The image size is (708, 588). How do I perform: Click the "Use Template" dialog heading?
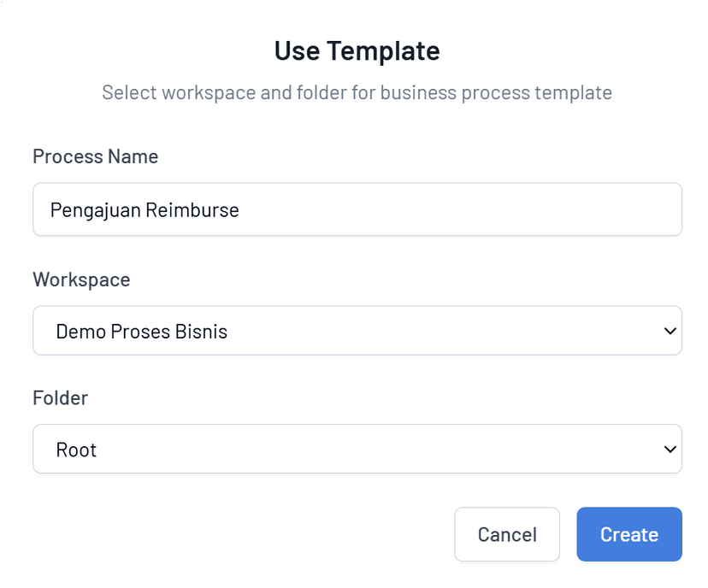click(x=357, y=51)
